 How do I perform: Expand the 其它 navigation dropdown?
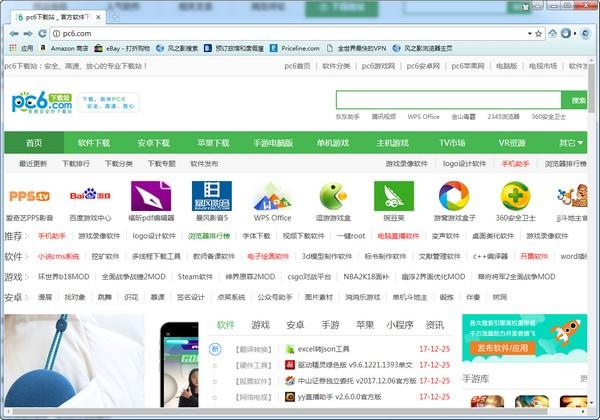click(x=571, y=143)
